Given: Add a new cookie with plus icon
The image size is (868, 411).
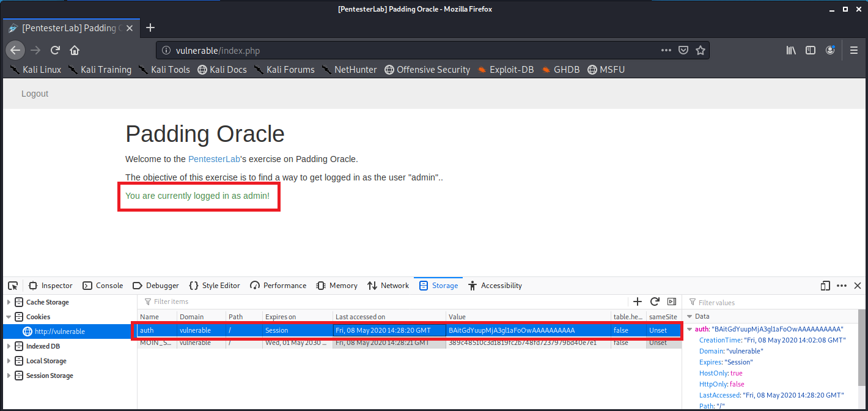Looking at the screenshot, I should (638, 302).
